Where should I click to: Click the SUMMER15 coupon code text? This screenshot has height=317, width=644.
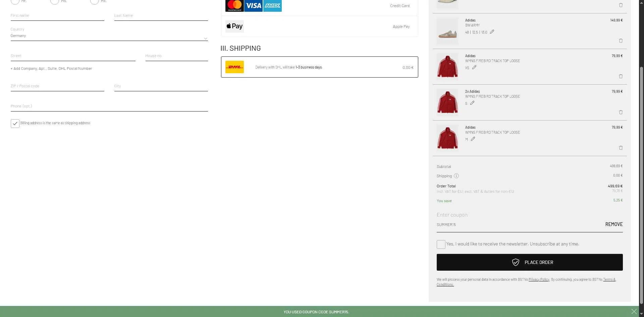[x=446, y=225]
